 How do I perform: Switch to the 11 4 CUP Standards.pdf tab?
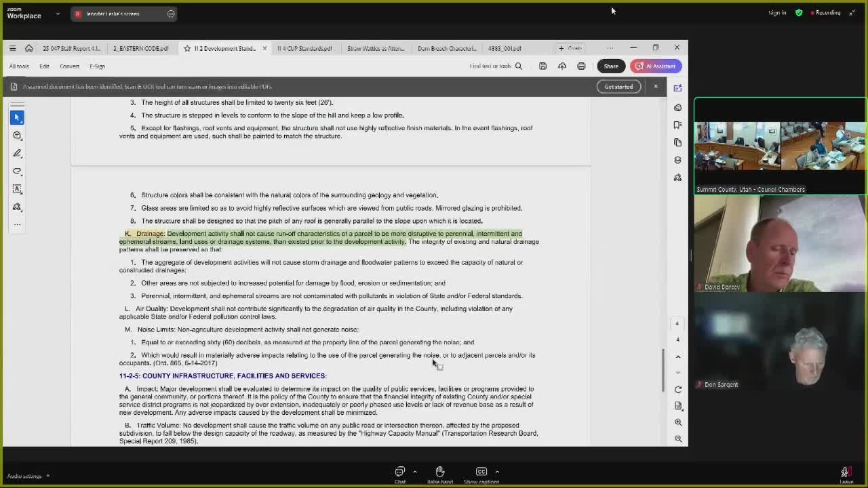(304, 48)
